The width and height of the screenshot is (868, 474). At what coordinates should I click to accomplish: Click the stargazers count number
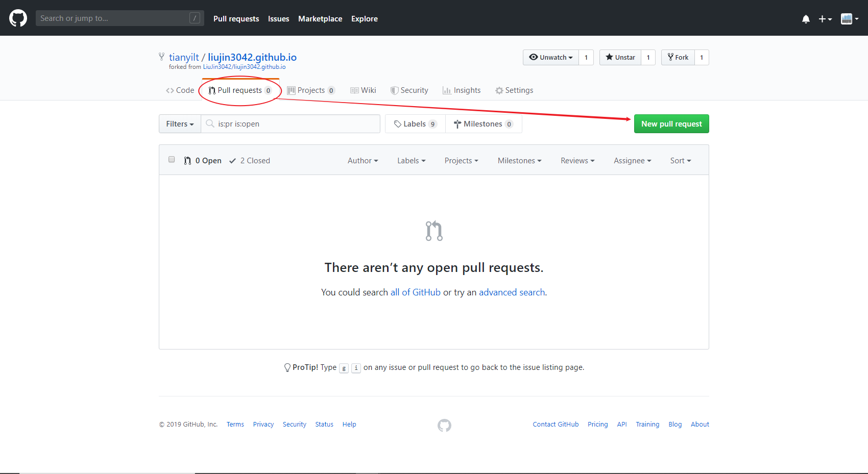coord(648,57)
